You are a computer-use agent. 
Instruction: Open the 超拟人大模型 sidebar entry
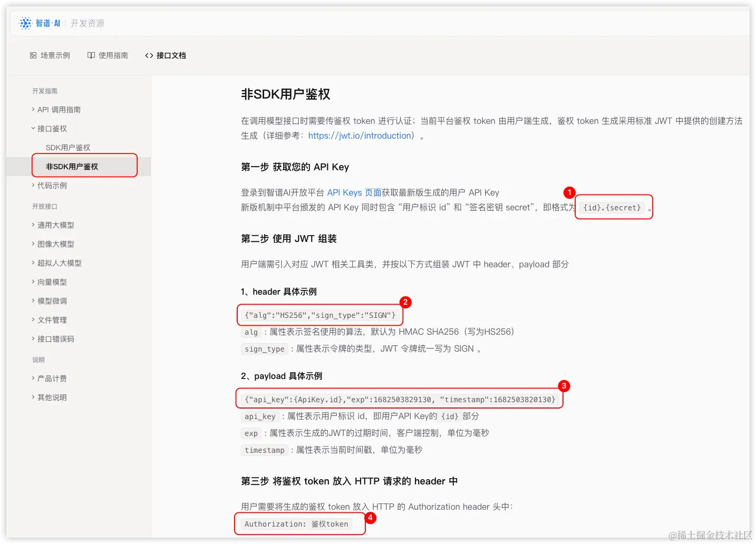60,263
